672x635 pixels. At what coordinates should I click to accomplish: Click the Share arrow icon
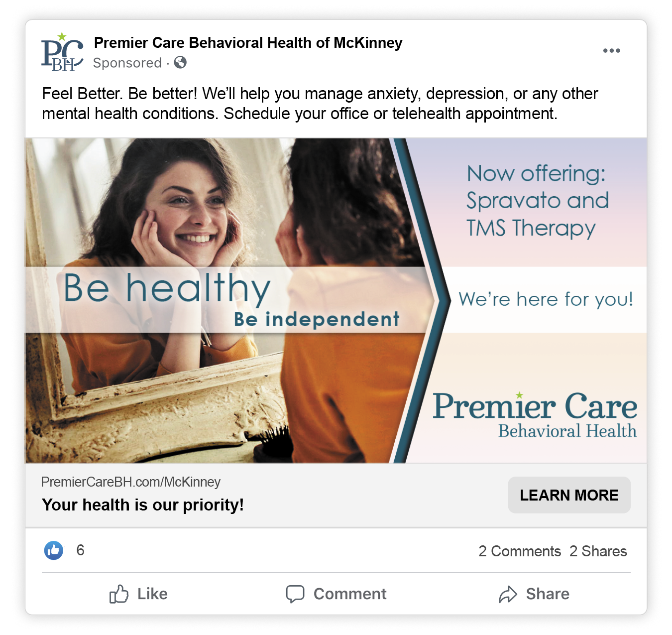click(508, 594)
